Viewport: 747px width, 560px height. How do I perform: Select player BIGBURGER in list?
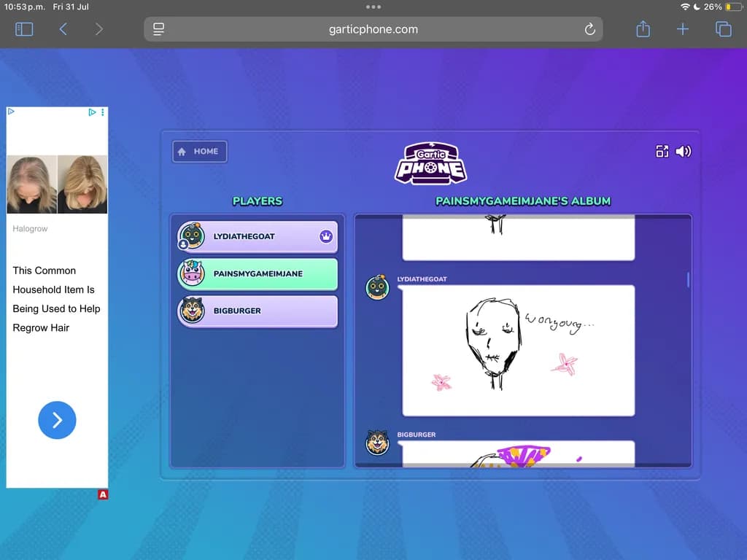pyautogui.click(x=258, y=311)
